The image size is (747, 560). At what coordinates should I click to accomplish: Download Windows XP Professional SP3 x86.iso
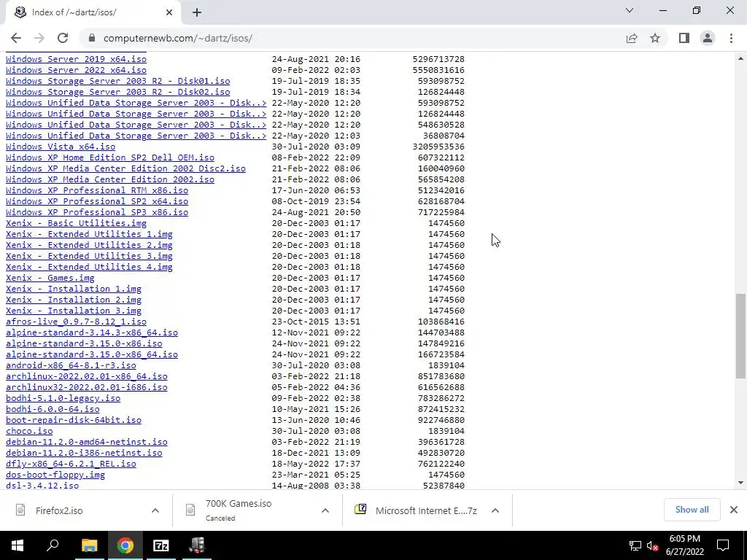97,212
